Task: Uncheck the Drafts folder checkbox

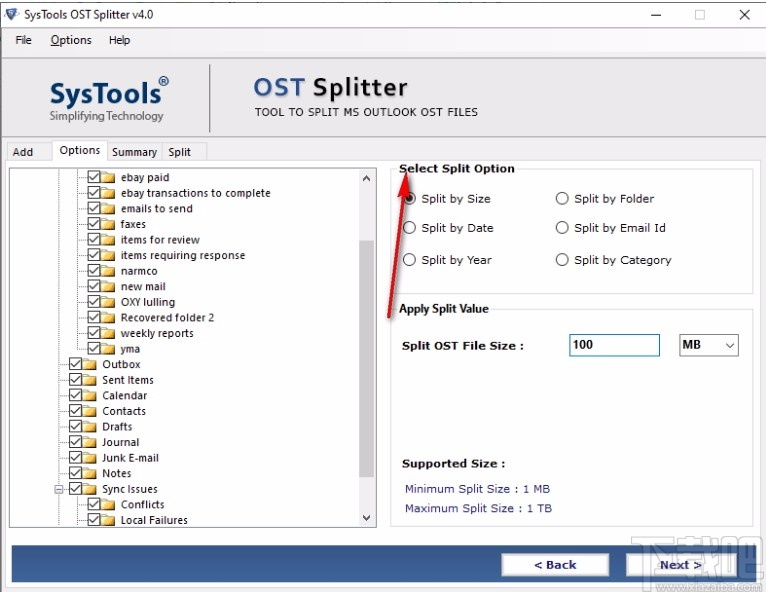Action: tap(76, 426)
